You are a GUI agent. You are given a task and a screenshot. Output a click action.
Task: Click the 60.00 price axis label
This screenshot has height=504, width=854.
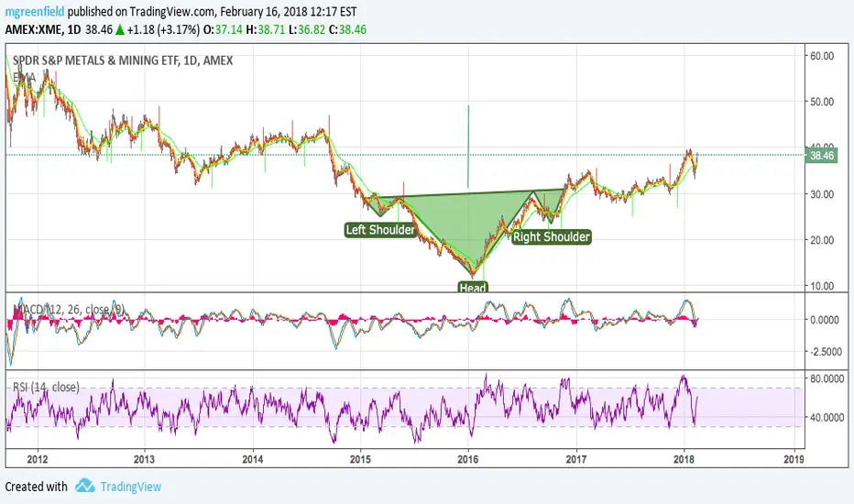[822, 56]
